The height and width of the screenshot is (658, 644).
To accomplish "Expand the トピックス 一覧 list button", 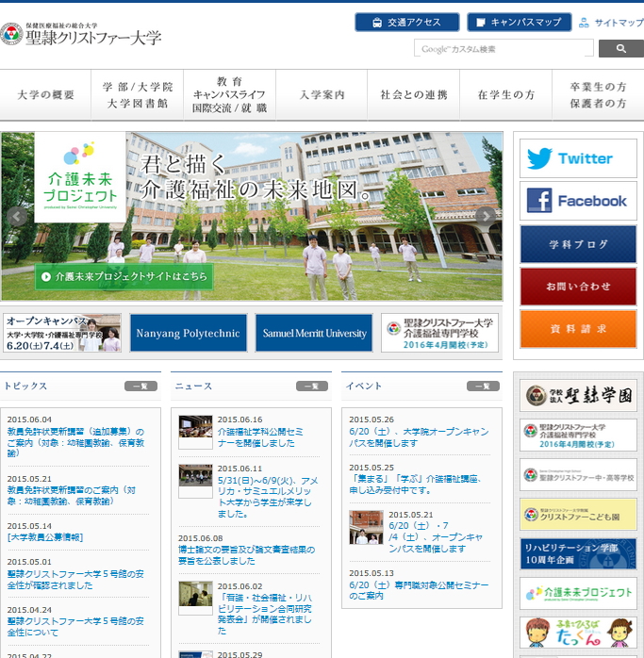I will (x=140, y=386).
